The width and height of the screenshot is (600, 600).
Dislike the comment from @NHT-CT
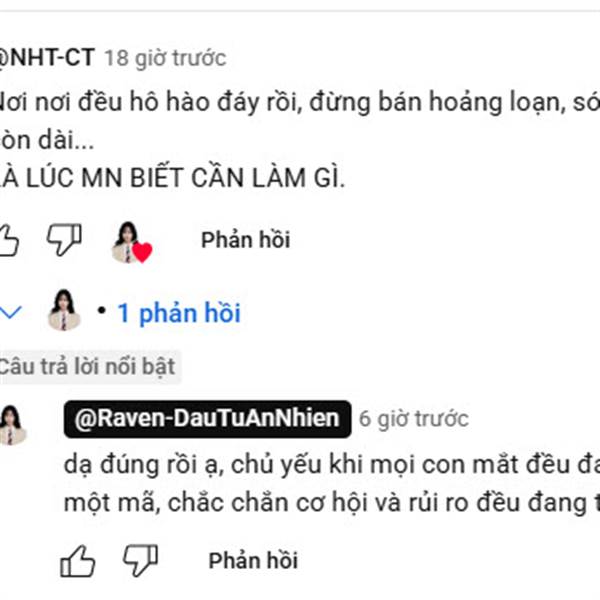coord(64,240)
